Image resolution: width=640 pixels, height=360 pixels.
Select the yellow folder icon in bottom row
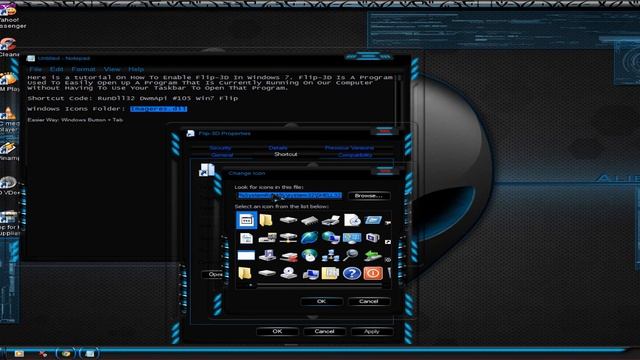(245, 273)
